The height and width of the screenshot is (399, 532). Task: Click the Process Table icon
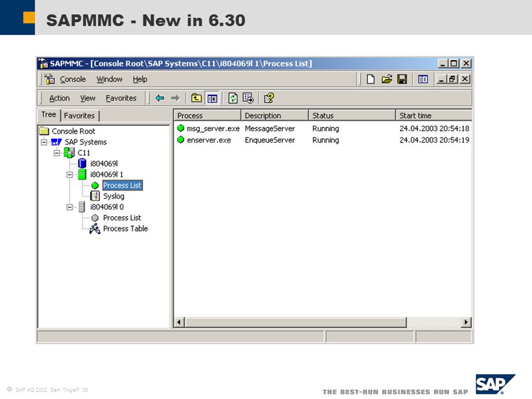click(x=95, y=229)
